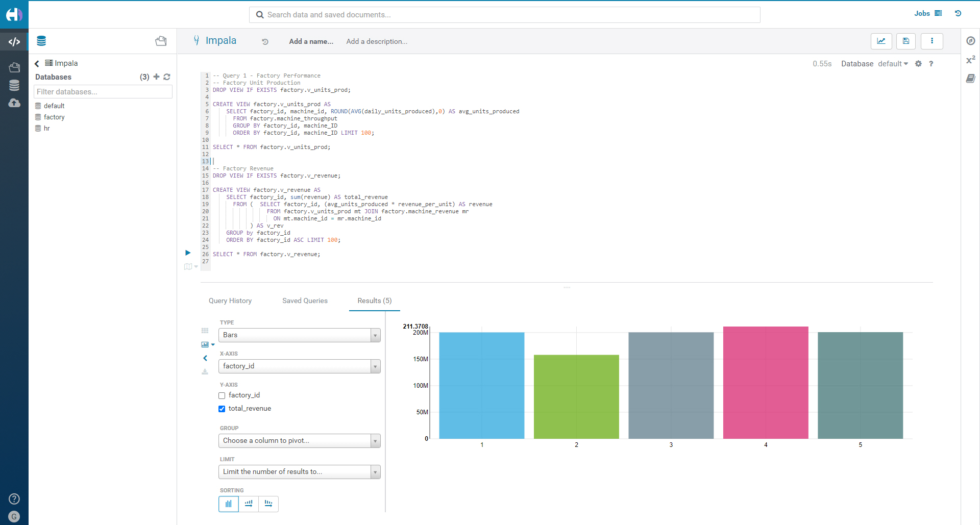The width and height of the screenshot is (980, 525).
Task: Refresh the databases list
Action: point(167,77)
